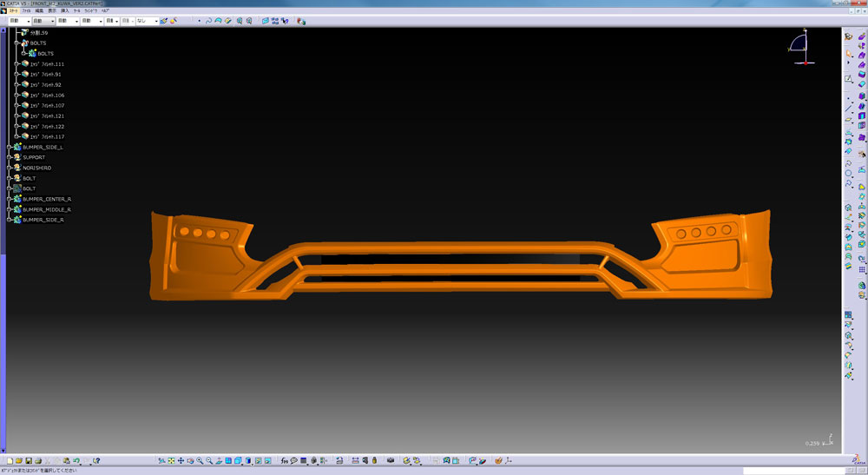Expand the BUMPER_MIDDLE_R node
868x475 pixels.
pos(10,209)
